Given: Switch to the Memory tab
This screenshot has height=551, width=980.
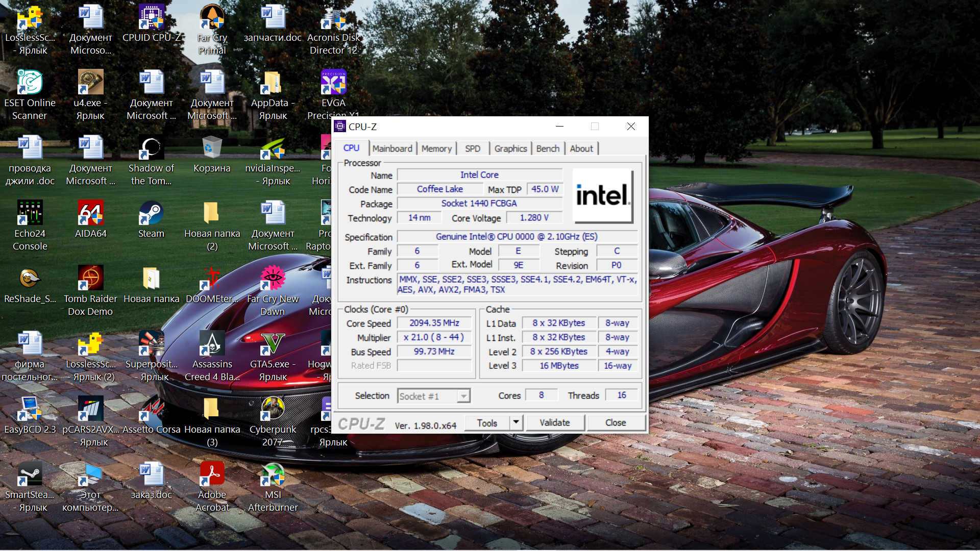Looking at the screenshot, I should coord(436,148).
